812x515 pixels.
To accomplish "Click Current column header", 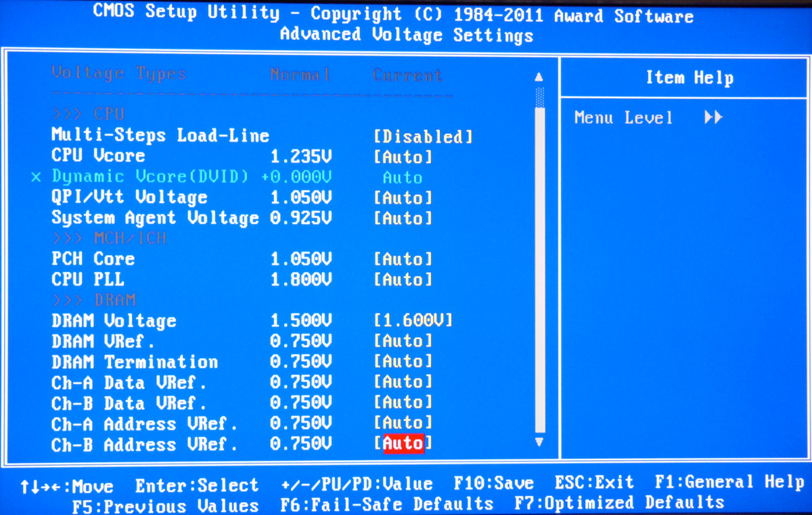I will pos(408,75).
